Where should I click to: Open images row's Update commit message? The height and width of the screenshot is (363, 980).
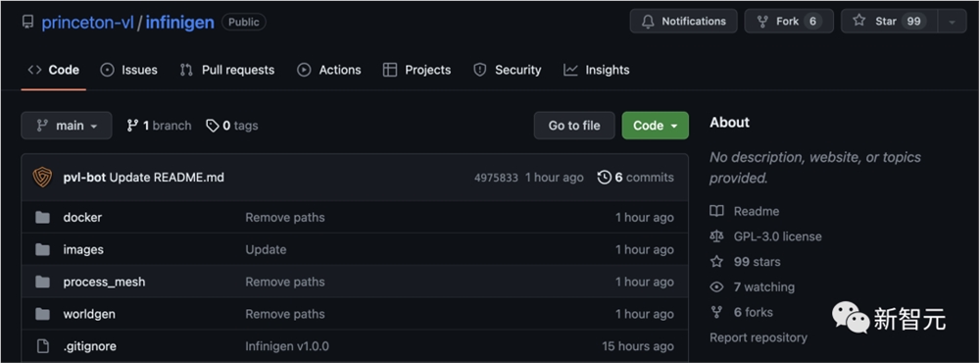click(x=266, y=250)
